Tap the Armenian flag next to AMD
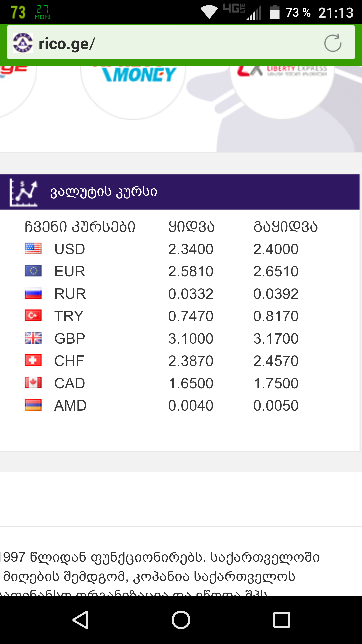The width and height of the screenshot is (362, 644). 33,405
